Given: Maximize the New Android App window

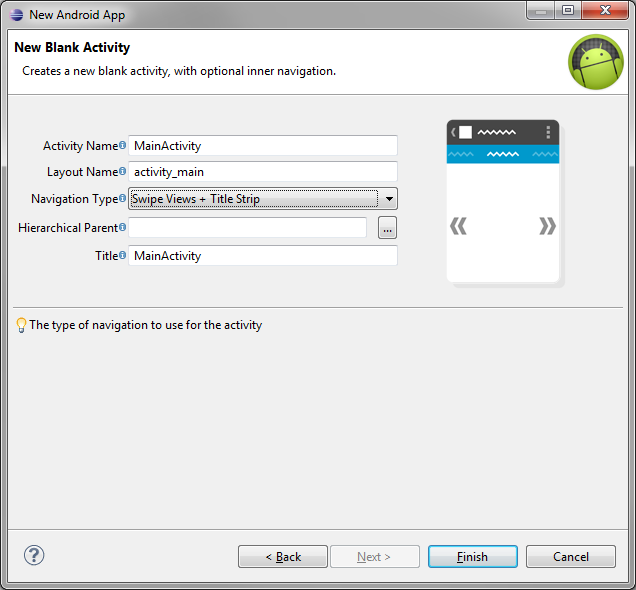Looking at the screenshot, I should pos(568,11).
